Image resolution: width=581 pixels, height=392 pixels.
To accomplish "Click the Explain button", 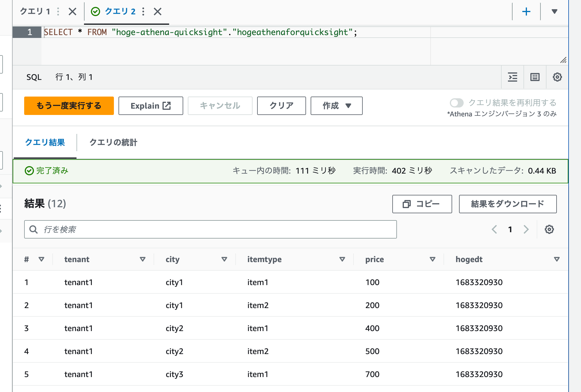I will 150,106.
